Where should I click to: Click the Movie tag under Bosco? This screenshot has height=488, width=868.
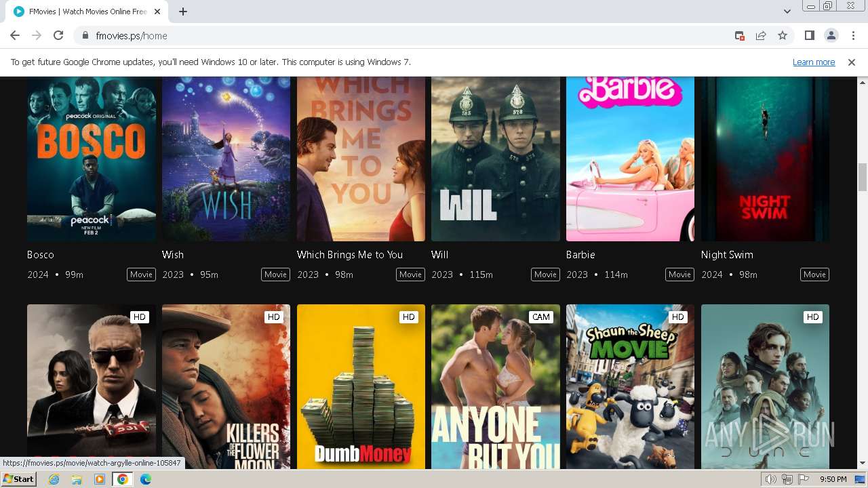pyautogui.click(x=141, y=274)
